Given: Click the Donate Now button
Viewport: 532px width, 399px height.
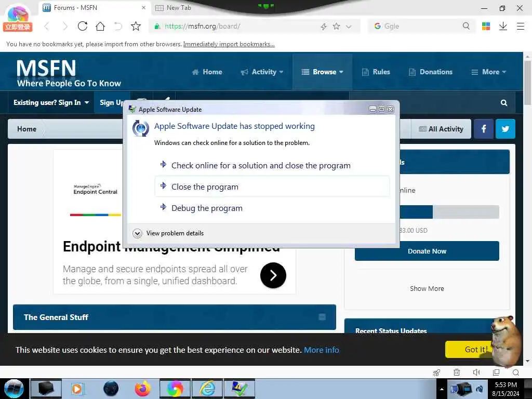Looking at the screenshot, I should coord(427,251).
